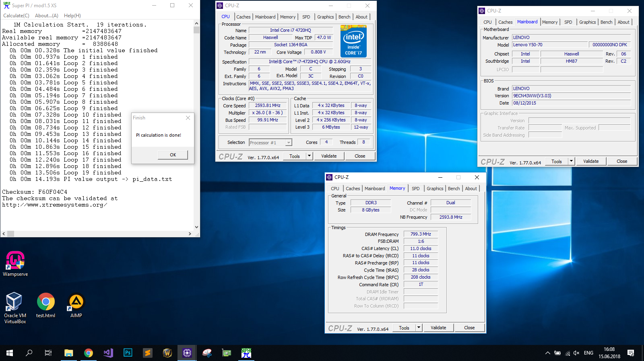The image size is (644, 361).
Task: Switch to CPU-Z taskbar icon
Action: (187, 353)
